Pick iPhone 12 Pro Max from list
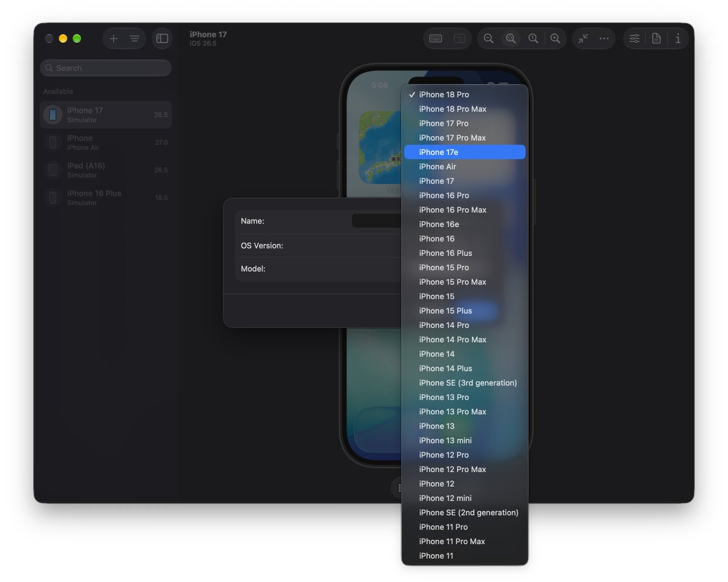Screen dimensions: 728x582 [x=465, y=469]
